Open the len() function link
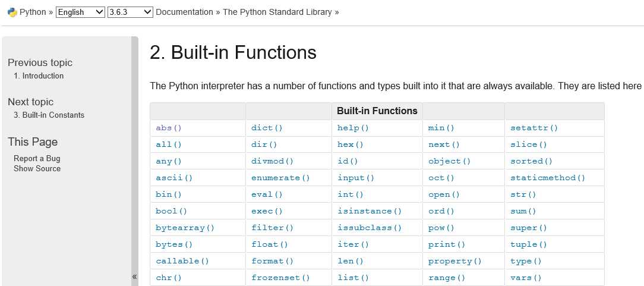This screenshot has width=644, height=286. 351,261
